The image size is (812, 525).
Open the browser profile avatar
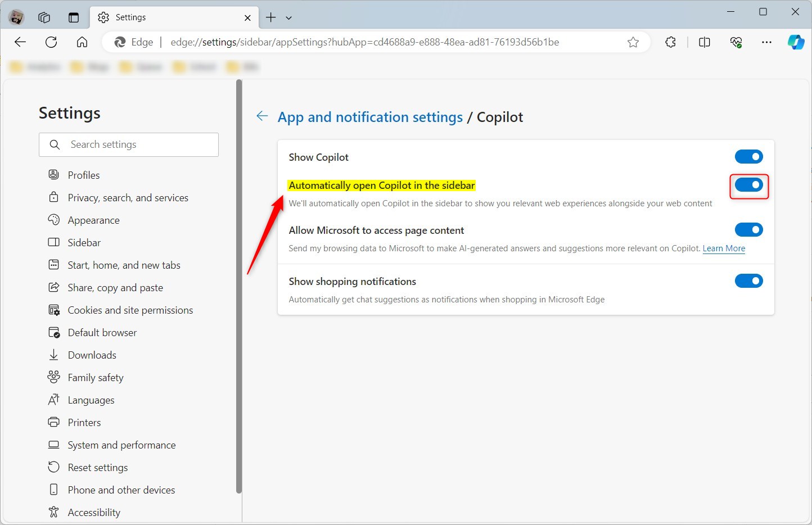tap(16, 17)
